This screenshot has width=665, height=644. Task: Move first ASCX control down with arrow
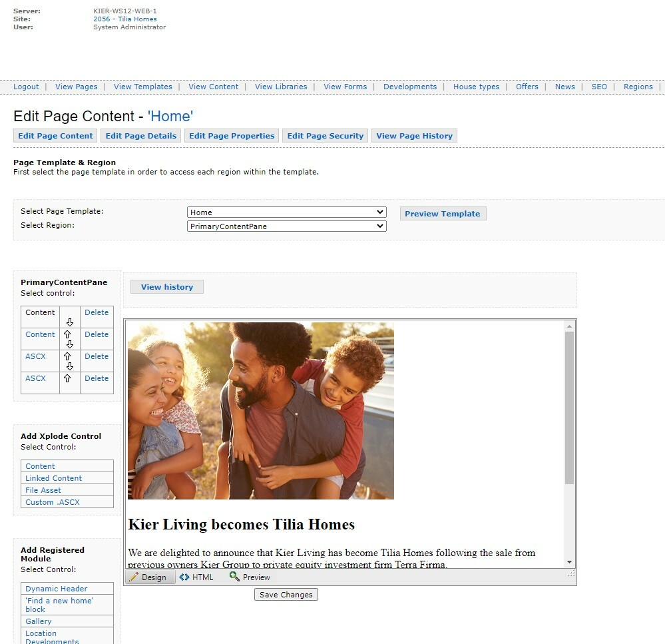pos(70,366)
